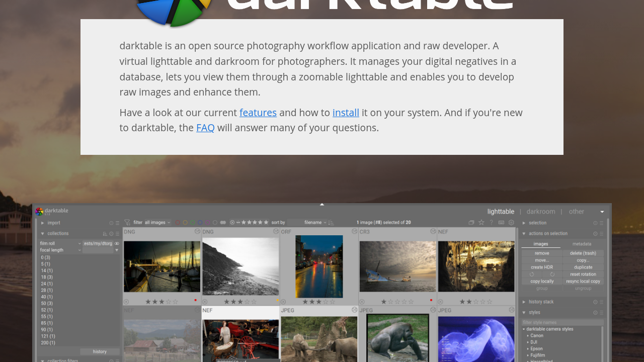Expand the selection module
Image resolution: width=644 pixels, height=362 pixels.
(x=524, y=223)
